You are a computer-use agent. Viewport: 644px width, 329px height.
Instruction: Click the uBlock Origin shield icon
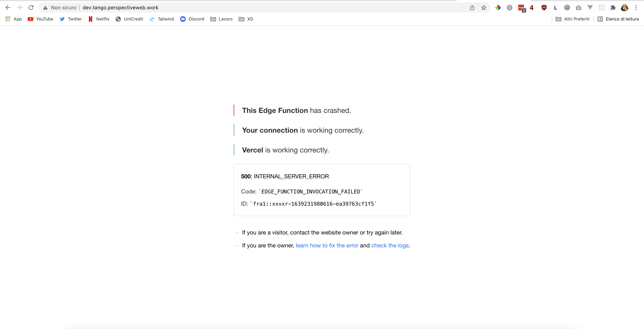point(544,8)
